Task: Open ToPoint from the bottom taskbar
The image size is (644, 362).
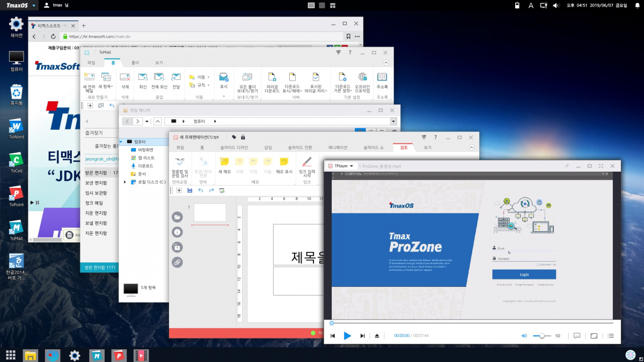Action: coord(119,355)
